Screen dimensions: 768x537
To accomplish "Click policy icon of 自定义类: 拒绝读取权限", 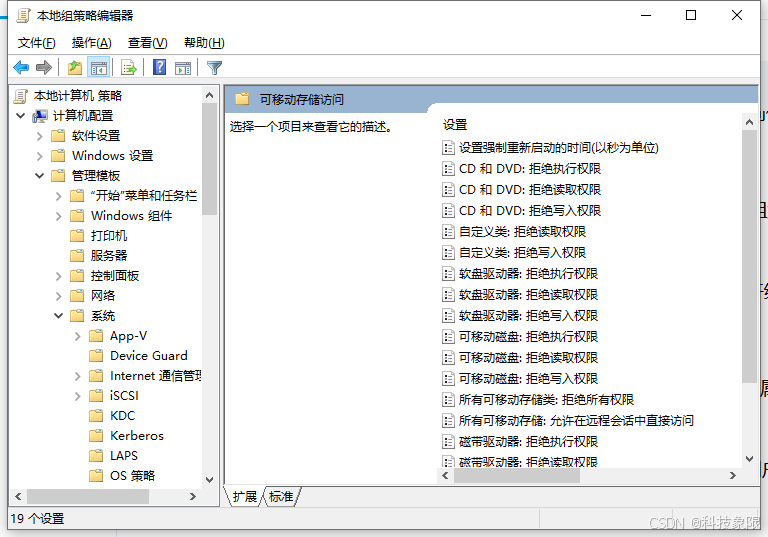I will pos(448,231).
